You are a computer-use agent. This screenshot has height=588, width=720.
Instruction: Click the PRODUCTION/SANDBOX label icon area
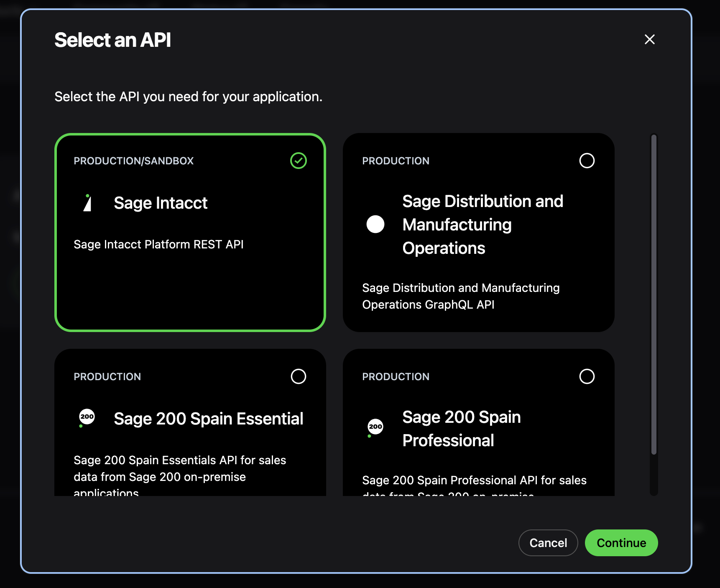click(x=133, y=161)
